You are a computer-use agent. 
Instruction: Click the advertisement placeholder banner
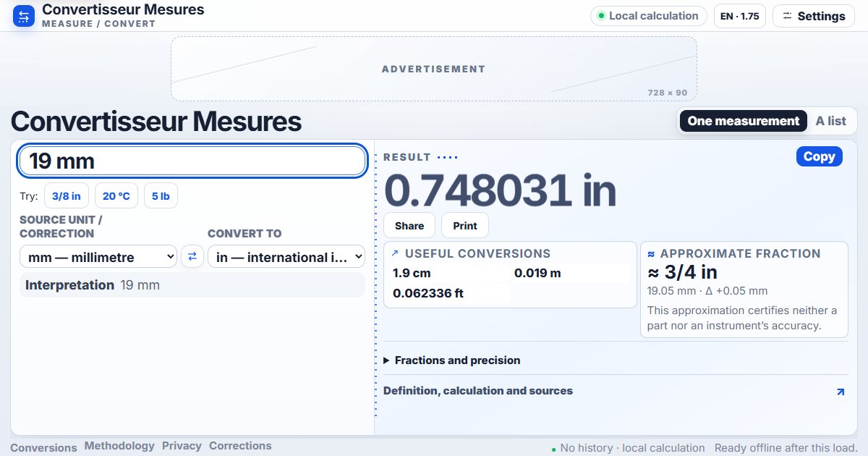[x=434, y=69]
